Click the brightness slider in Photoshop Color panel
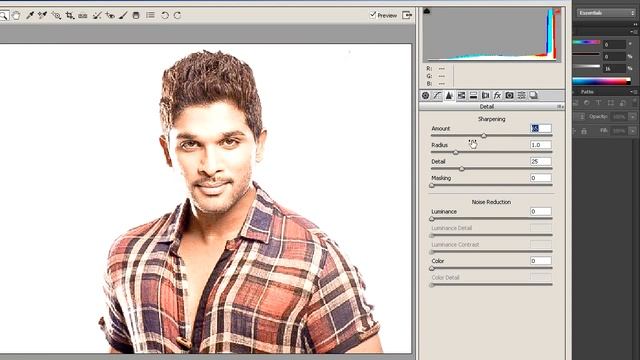This screenshot has height=360, width=640. pyautogui.click(x=587, y=66)
